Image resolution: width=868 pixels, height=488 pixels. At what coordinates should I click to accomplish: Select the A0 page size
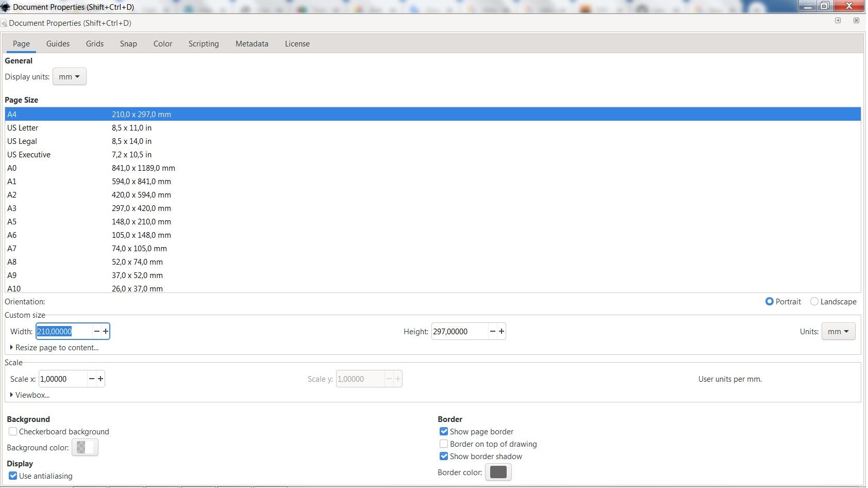click(x=433, y=168)
